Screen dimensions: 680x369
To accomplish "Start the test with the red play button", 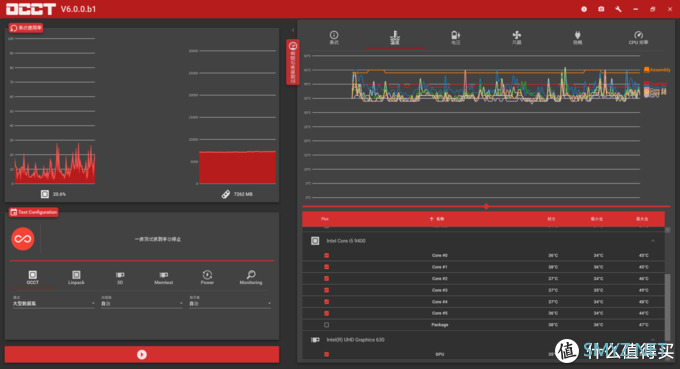I will point(142,354).
